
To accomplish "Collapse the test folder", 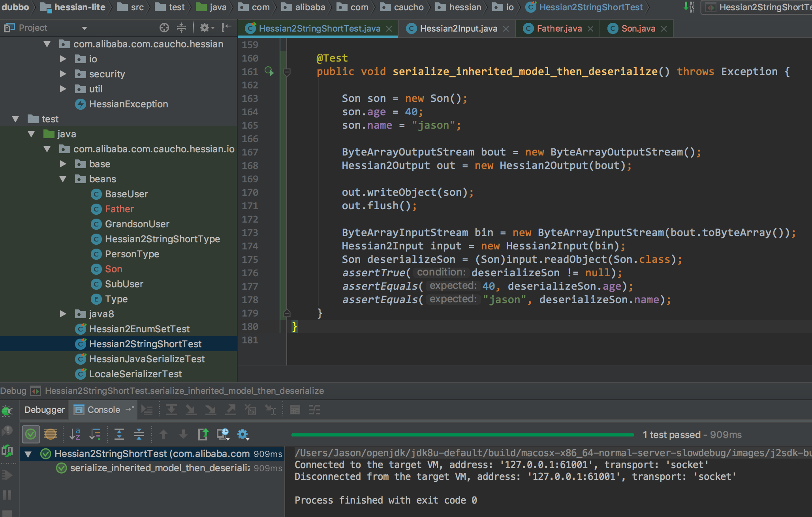I will click(15, 119).
